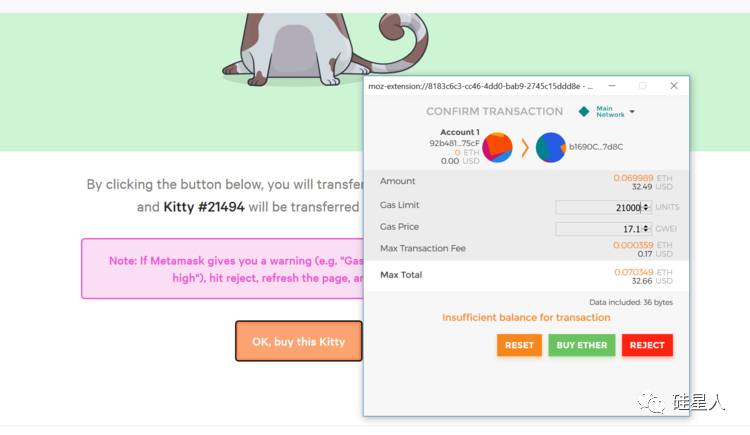This screenshot has width=750, height=435.
Task: Click the Gas Price input field
Action: 598,229
